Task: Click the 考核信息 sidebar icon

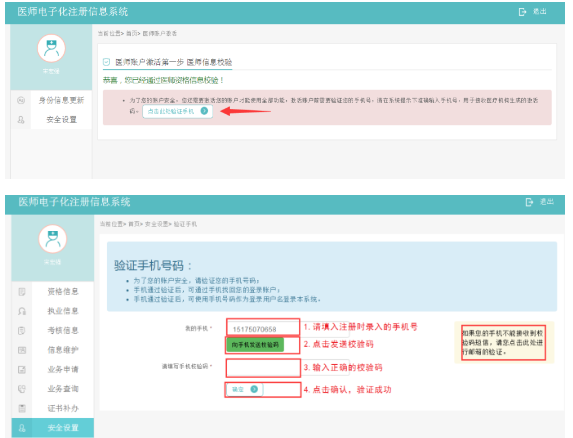Action: tap(22, 331)
